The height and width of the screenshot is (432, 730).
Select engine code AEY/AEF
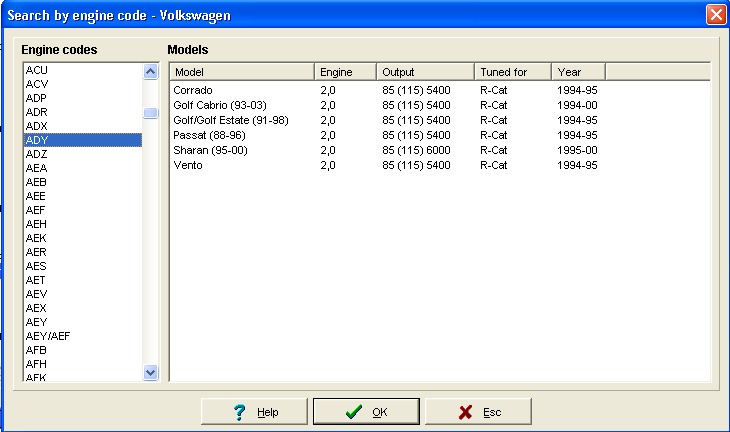coord(83,336)
